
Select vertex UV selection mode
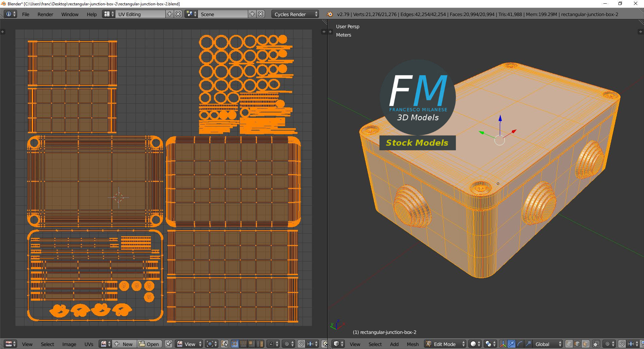pos(235,344)
